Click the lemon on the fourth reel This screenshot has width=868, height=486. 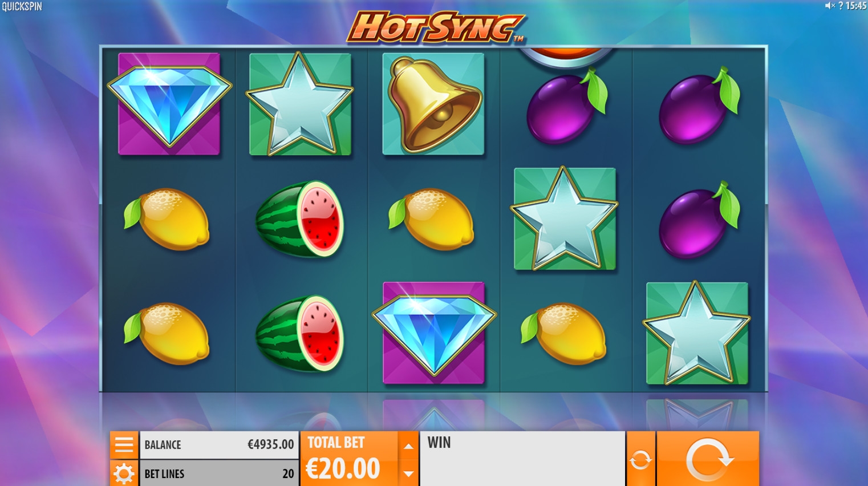coord(563,333)
